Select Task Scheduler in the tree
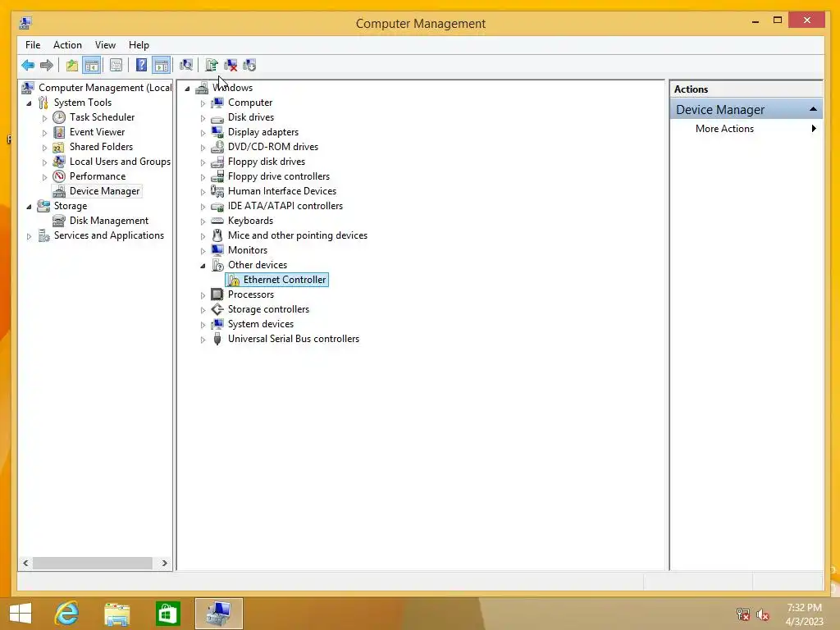840x630 pixels. 102,116
